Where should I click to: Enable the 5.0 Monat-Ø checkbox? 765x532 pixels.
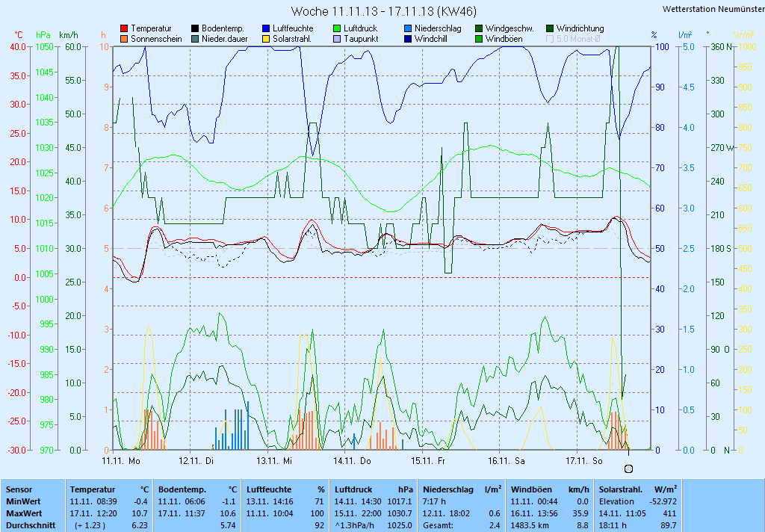tap(551, 39)
